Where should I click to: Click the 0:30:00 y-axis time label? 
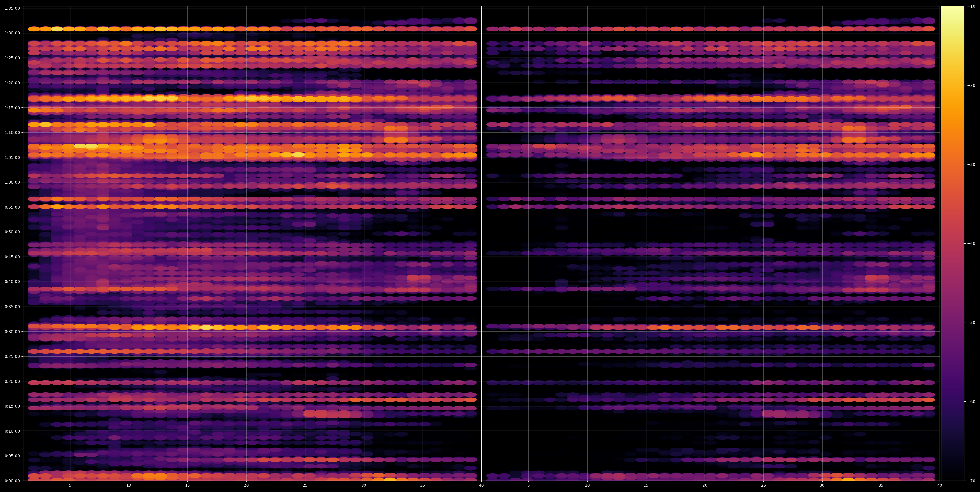click(x=12, y=331)
